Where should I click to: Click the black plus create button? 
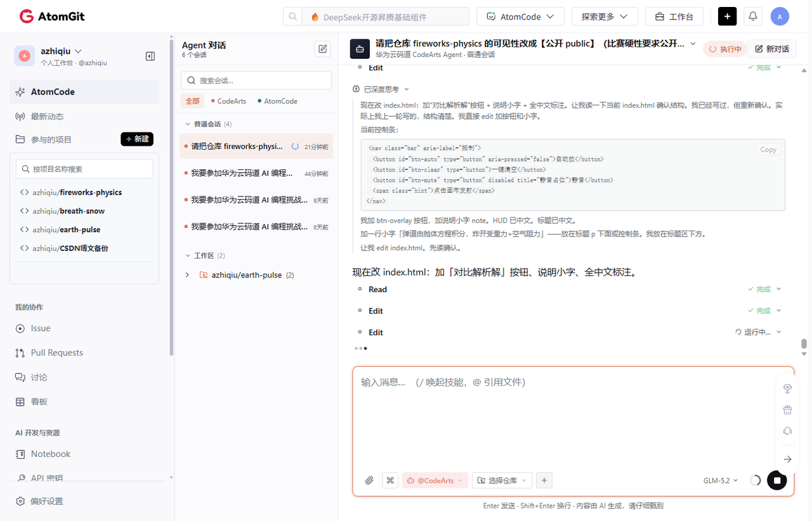[727, 16]
